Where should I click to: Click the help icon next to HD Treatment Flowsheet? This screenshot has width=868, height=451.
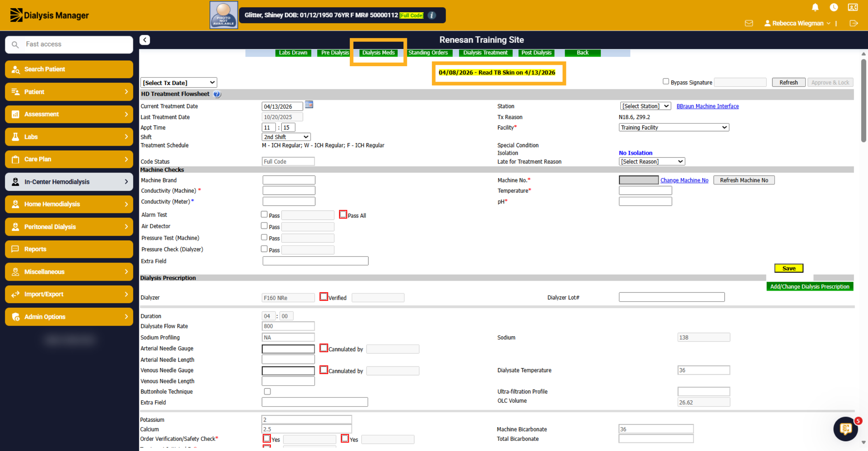[217, 94]
